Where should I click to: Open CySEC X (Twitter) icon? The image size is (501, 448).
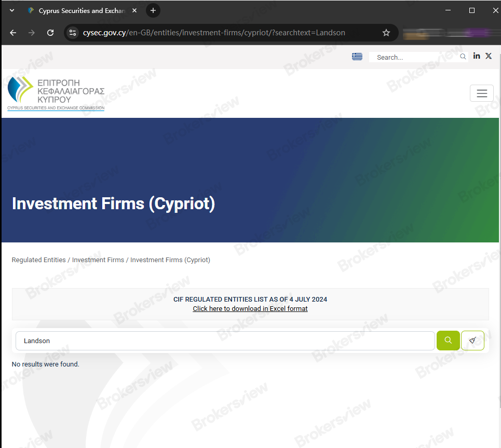[489, 56]
